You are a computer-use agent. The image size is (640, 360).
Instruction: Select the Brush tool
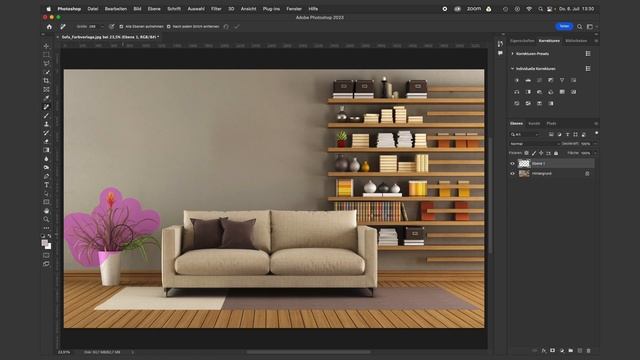click(46, 116)
